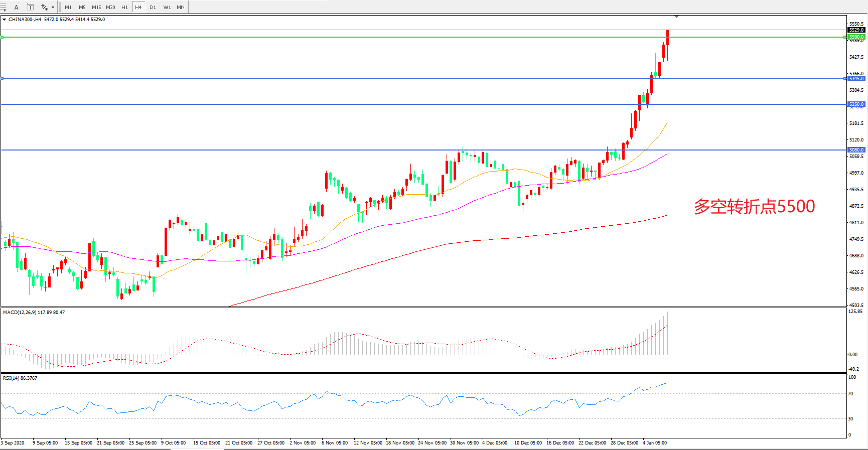868x450 pixels.
Task: Expand the CHINA300 chart title triangle
Action: (x=5, y=20)
